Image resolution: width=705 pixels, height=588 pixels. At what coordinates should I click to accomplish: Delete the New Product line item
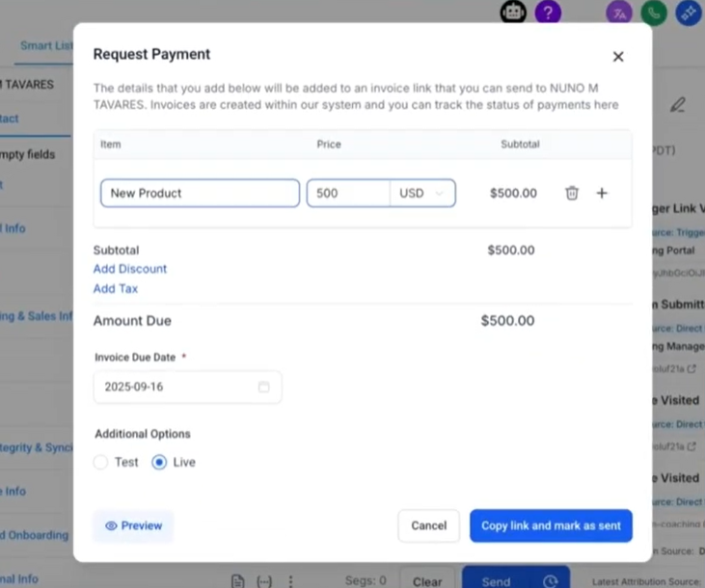[572, 193]
